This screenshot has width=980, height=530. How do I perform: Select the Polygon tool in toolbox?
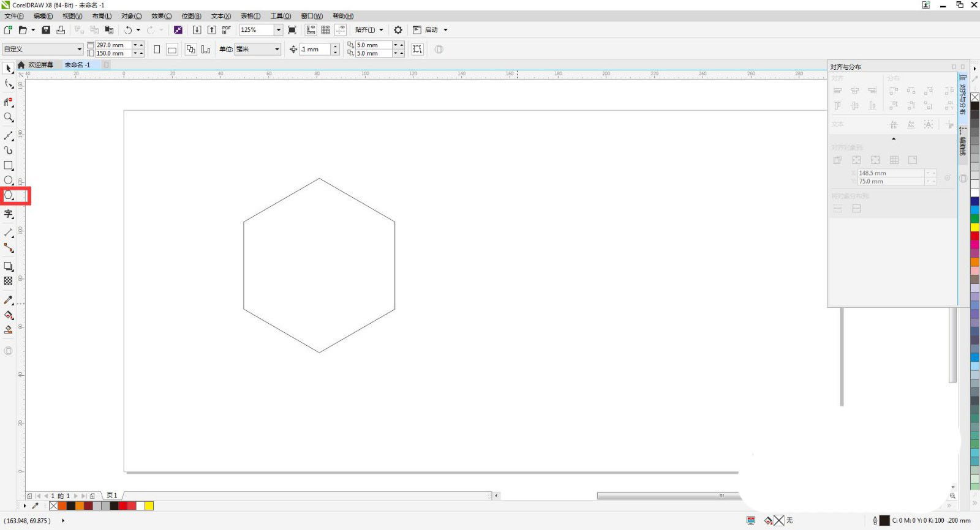click(9, 196)
